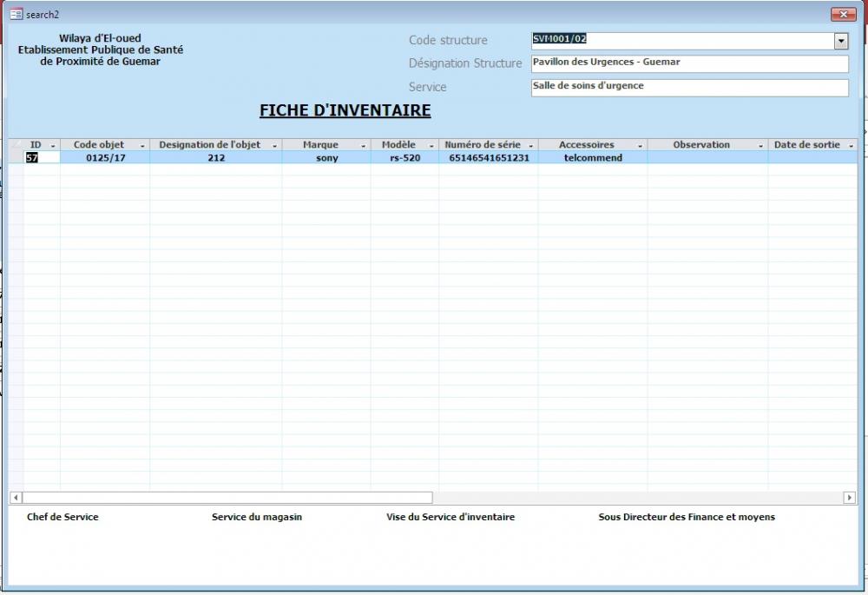Click the select-all corner box of the datasheet

click(x=16, y=144)
